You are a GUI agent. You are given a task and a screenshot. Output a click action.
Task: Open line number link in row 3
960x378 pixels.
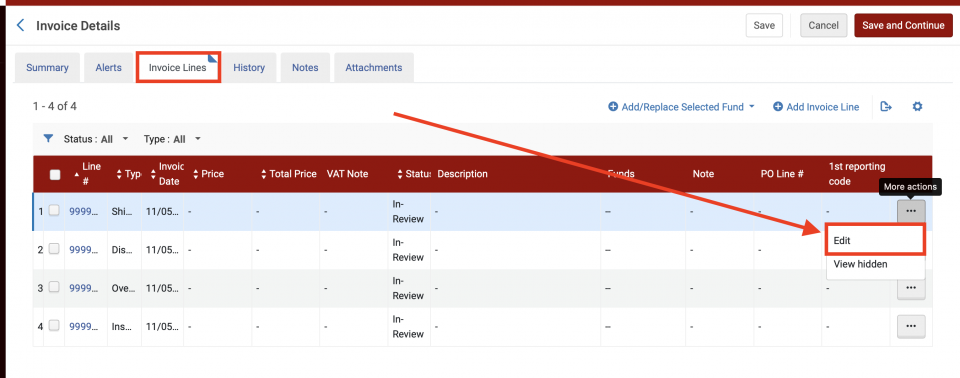[x=84, y=288]
